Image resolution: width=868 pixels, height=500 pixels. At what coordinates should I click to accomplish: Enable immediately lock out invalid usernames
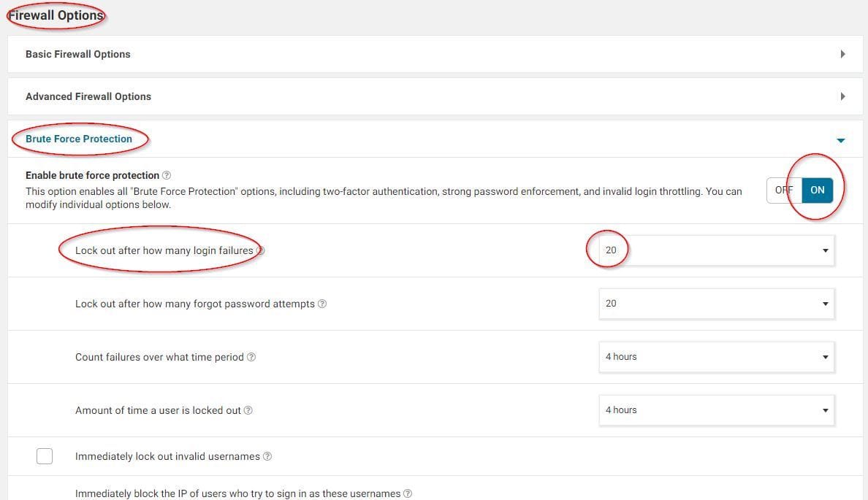click(45, 455)
